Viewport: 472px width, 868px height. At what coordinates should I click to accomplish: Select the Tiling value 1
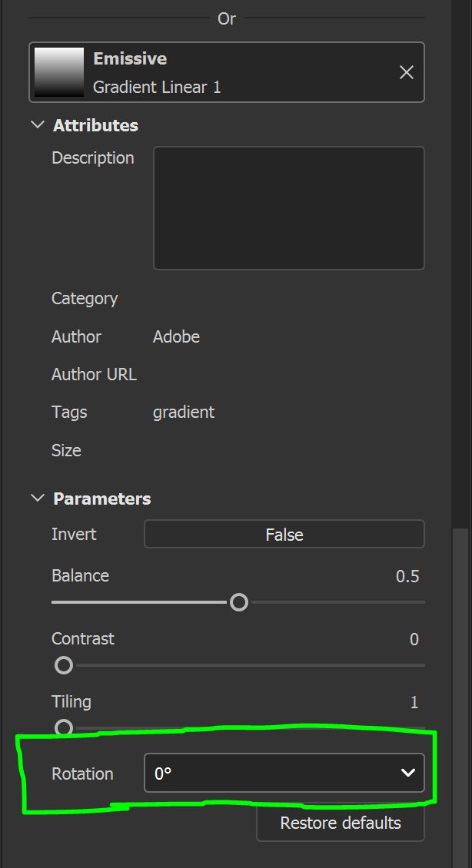pos(414,702)
